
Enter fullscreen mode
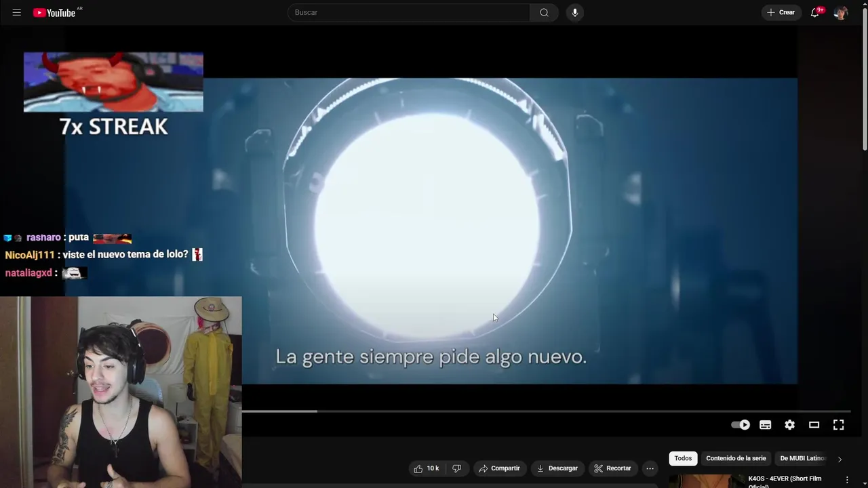point(838,425)
